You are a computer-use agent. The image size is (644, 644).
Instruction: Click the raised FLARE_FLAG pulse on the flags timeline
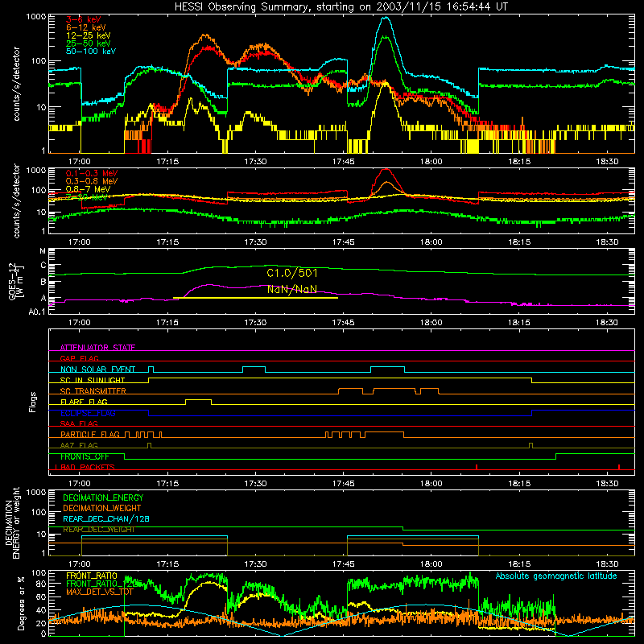198,401
